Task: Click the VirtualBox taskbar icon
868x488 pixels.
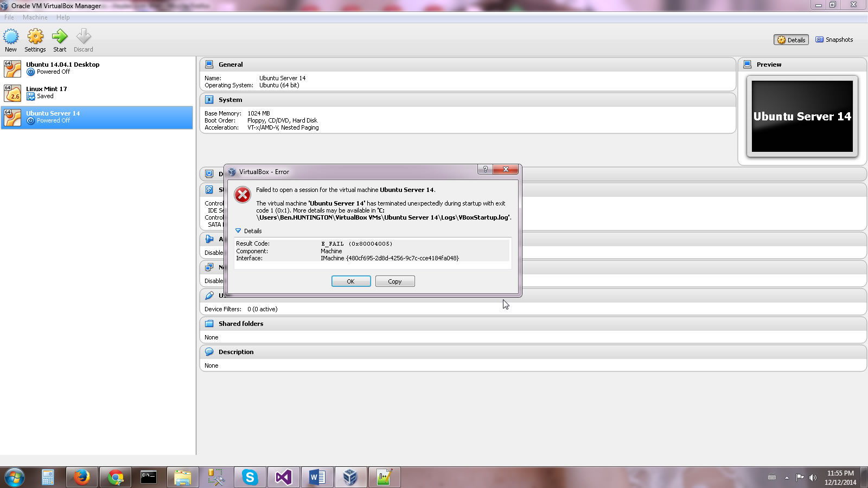Action: pyautogui.click(x=350, y=477)
